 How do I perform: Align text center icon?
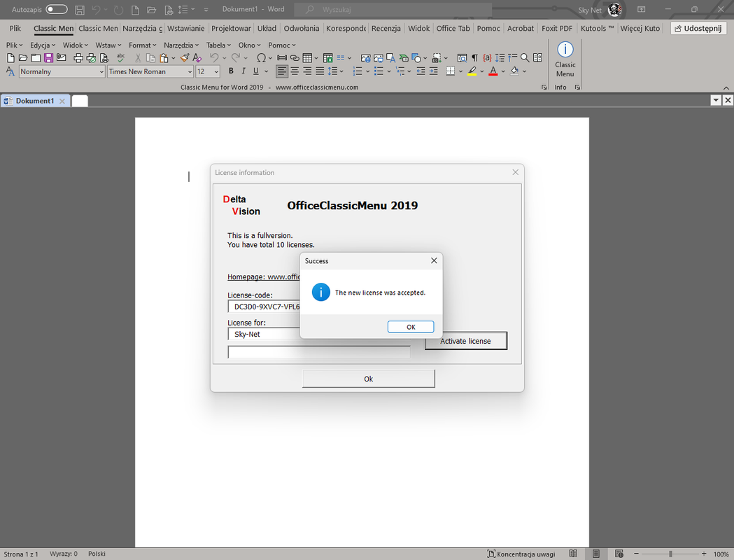point(295,71)
